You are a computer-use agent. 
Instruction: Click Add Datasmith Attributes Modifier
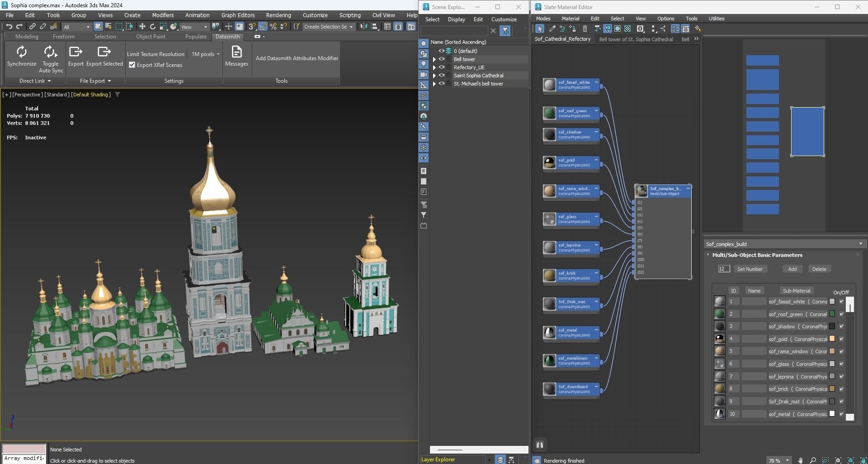297,58
